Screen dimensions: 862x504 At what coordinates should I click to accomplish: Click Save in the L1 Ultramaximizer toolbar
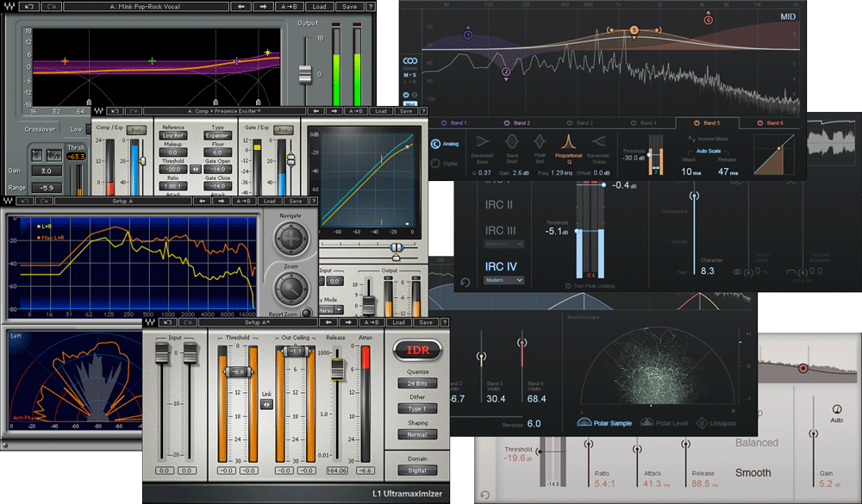426,322
